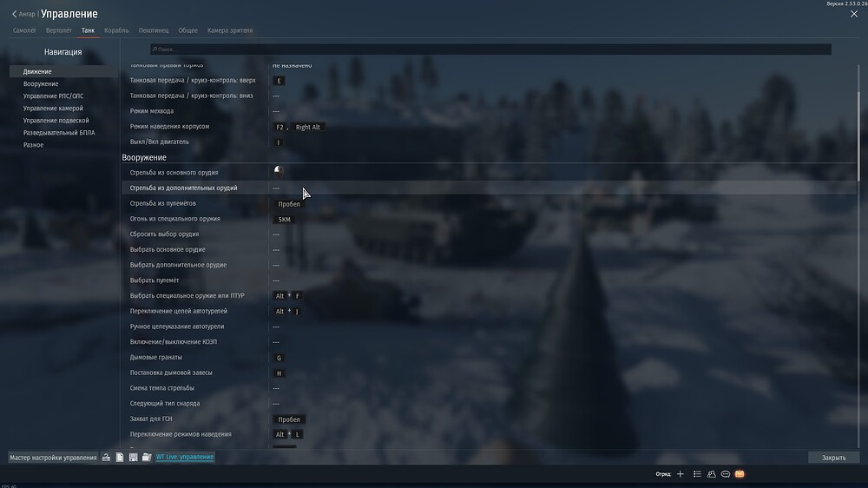
Task: Open the contacts people icon
Action: click(712, 474)
